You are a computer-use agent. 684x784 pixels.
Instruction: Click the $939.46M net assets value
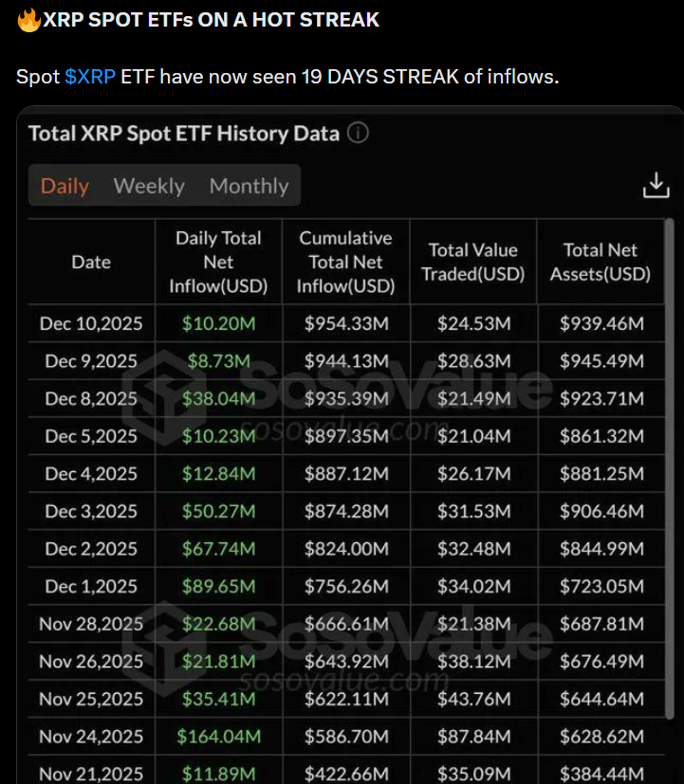coord(601,323)
